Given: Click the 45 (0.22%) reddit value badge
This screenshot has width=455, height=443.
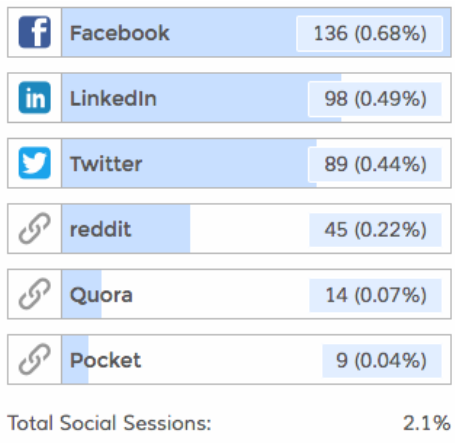Looking at the screenshot, I should pyautogui.click(x=375, y=230).
